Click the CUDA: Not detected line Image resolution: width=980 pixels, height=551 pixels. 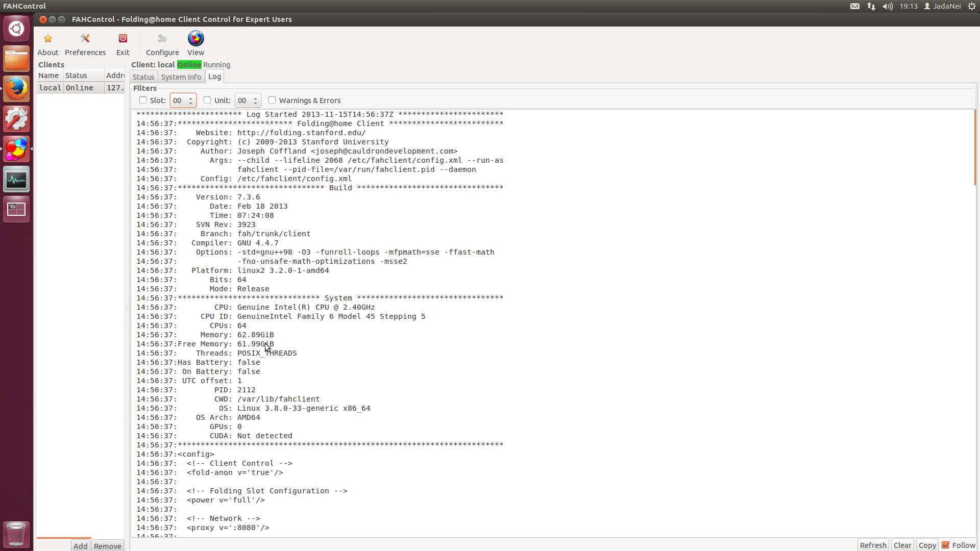pos(214,436)
